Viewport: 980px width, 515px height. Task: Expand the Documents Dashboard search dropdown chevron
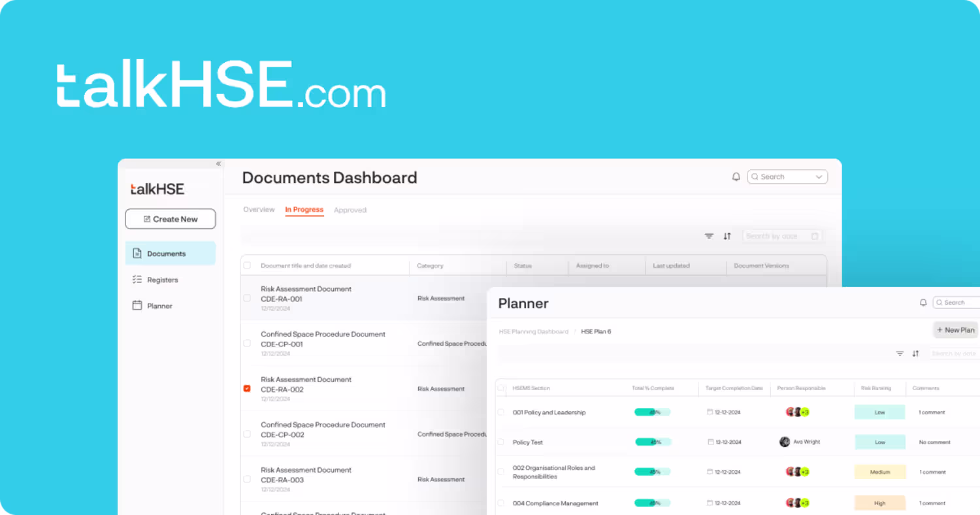tap(819, 176)
